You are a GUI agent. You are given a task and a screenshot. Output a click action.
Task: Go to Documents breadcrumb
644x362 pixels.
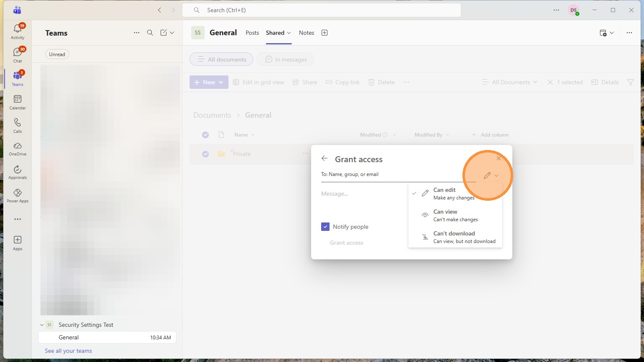(212, 115)
